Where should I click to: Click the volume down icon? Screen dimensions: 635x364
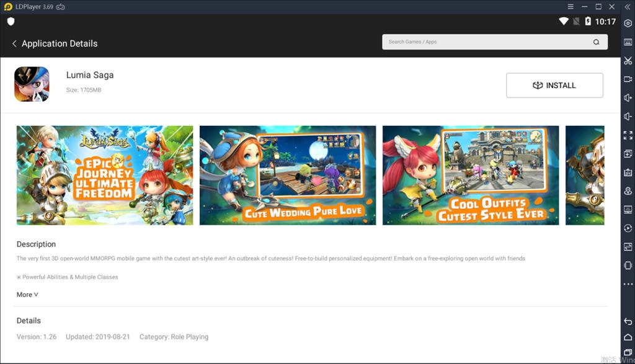pyautogui.click(x=628, y=117)
